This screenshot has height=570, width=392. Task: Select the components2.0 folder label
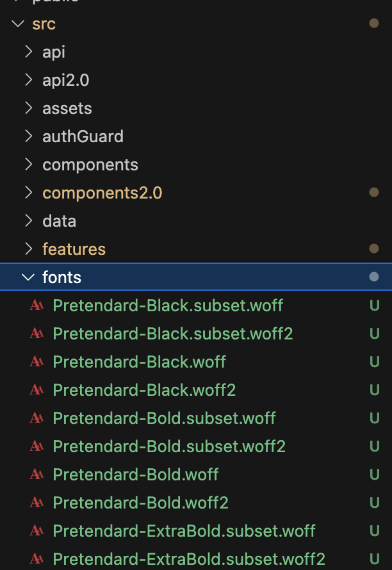102,193
